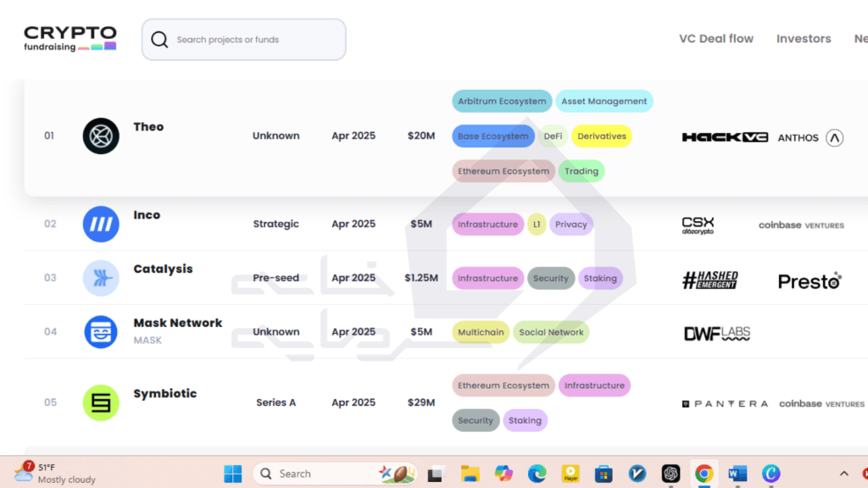Screen dimensions: 868x488
Task: Open the Theo project name link
Action: tap(148, 127)
